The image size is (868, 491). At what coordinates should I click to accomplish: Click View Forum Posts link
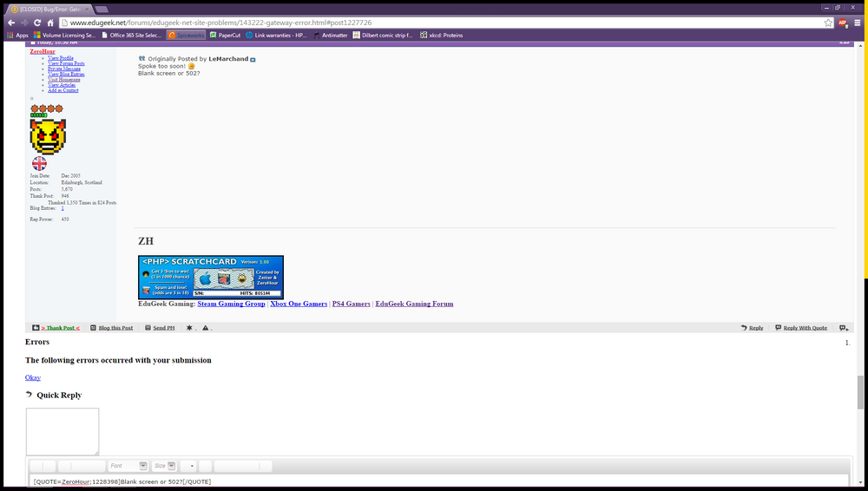point(66,63)
